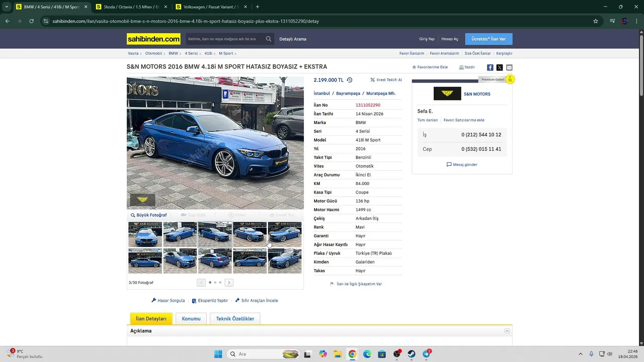Screen dimensions: 644x362
Task: Click the Favorilerime Ekle star
Action: (x=414, y=67)
